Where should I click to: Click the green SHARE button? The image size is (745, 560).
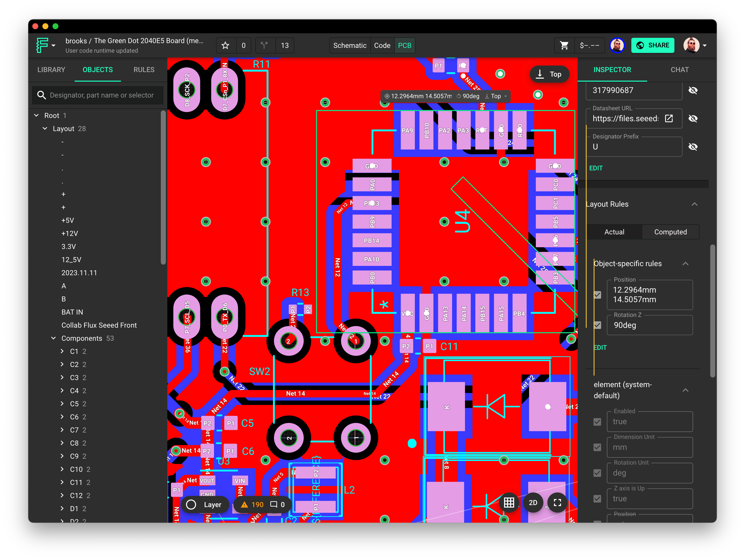click(653, 45)
